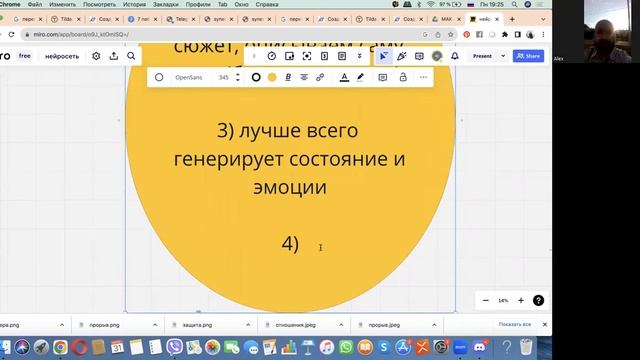This screenshot has width=640, height=360.
Task: Open Miro board settings gear
Action: pos(96,56)
